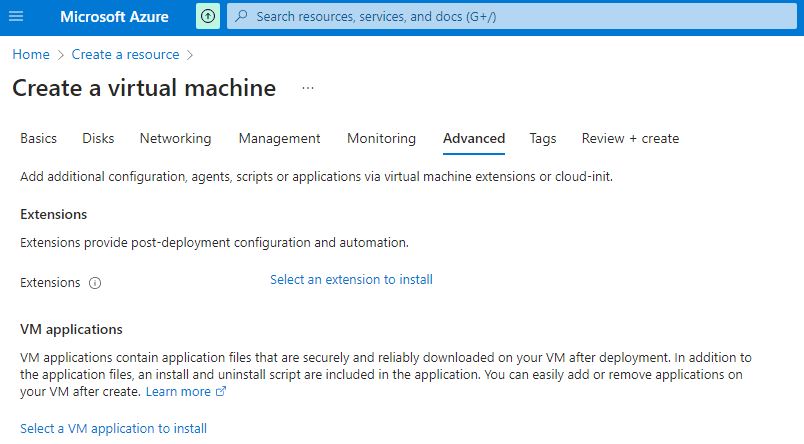Navigate to Create a resource breadcrumb
Screen dimensions: 804x444
(x=125, y=54)
